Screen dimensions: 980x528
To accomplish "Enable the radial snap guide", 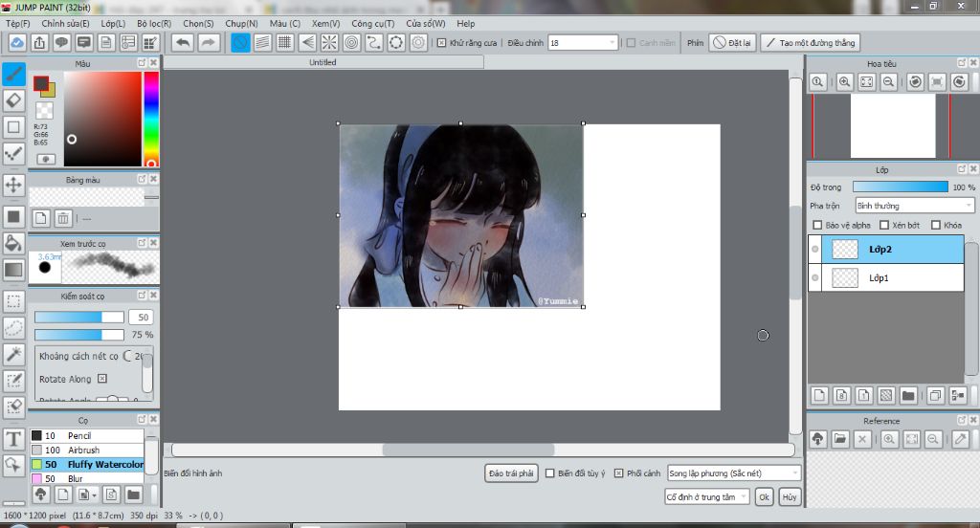I will (329, 42).
